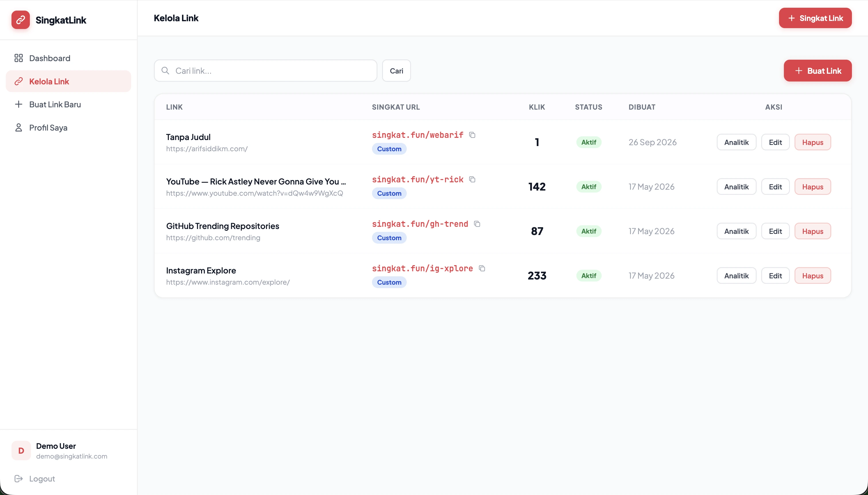Click the Cari search button
The width and height of the screenshot is (868, 495).
point(396,71)
